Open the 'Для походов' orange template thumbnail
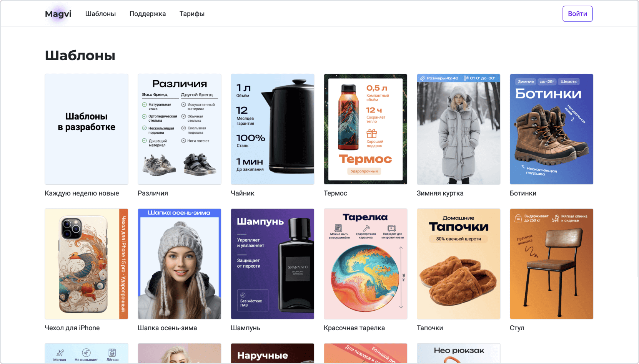 click(x=366, y=353)
